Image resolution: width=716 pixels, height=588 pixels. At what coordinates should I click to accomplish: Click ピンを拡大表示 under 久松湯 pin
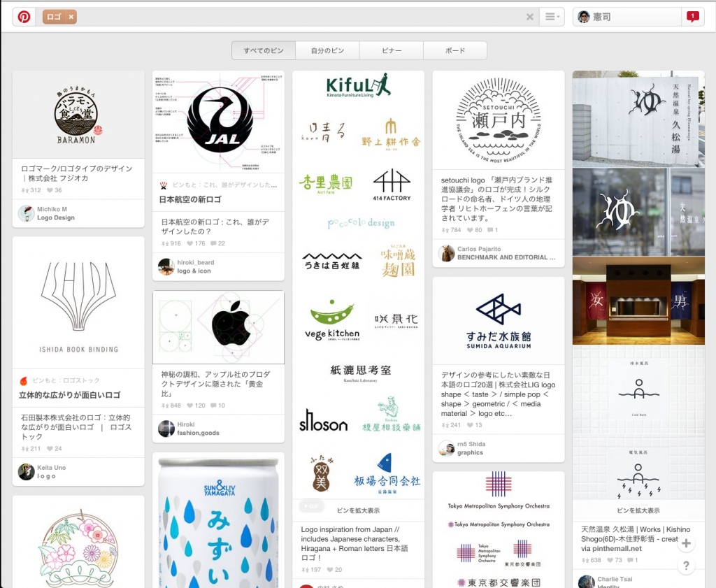click(638, 510)
